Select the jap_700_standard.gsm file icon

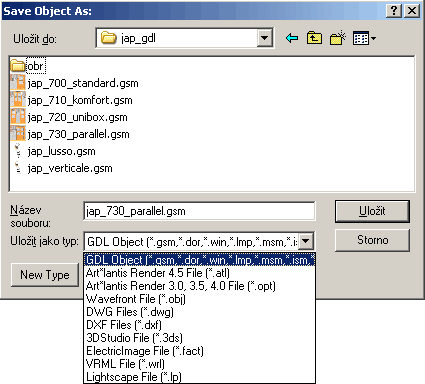click(x=18, y=83)
